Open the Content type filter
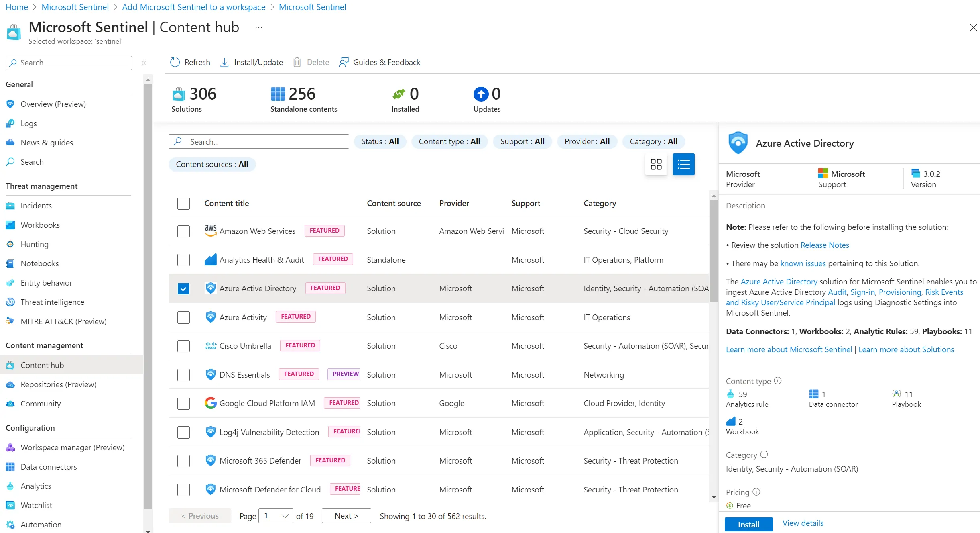This screenshot has width=980, height=533. click(x=449, y=141)
